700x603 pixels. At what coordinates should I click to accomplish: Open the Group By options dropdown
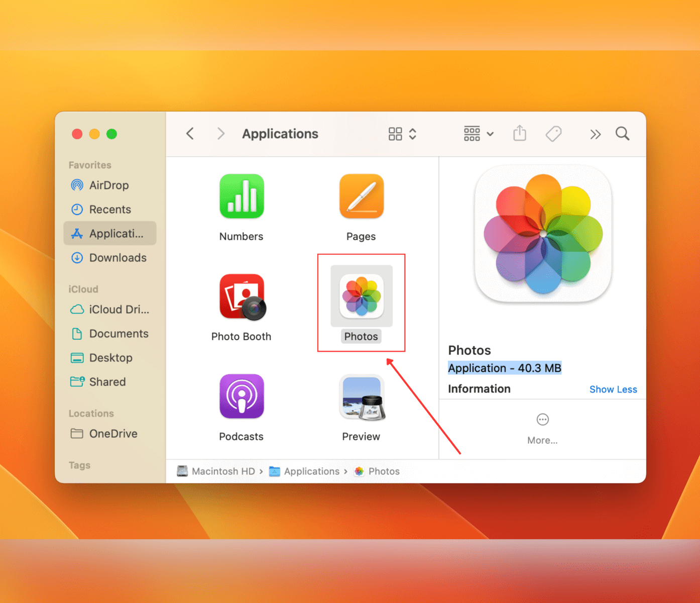(x=479, y=134)
